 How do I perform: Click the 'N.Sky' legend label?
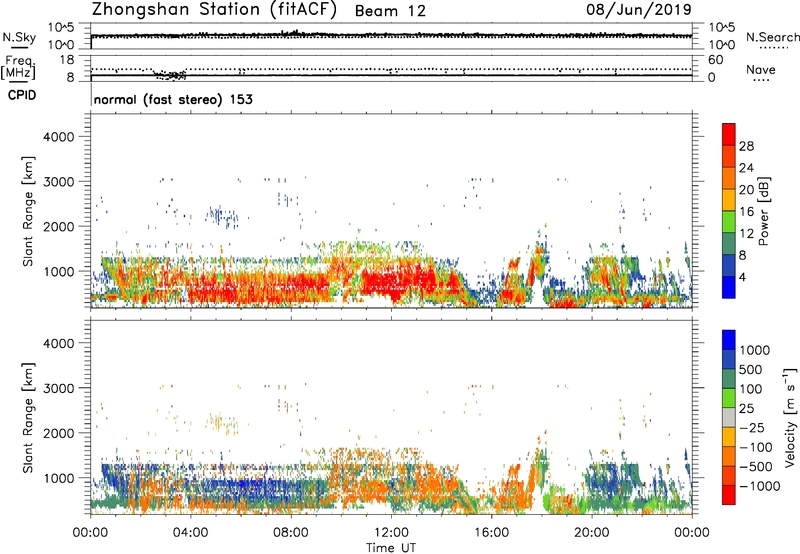pyautogui.click(x=19, y=37)
